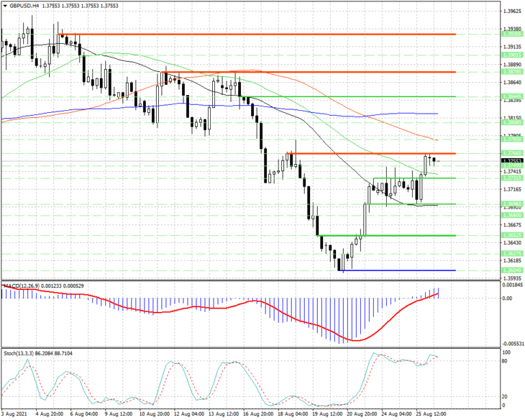Click the Stochastic 80 level scale label
This screenshot has height=420, width=525.
click(x=505, y=361)
